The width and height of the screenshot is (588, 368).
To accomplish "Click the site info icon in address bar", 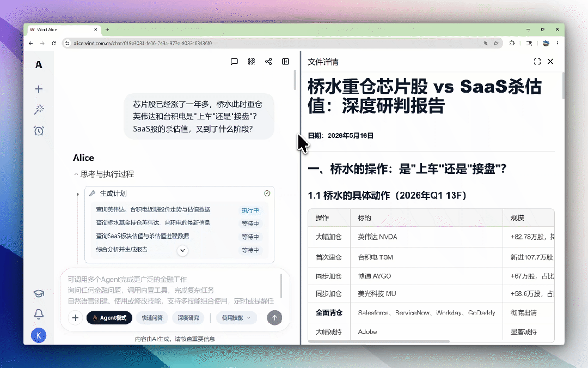I will (68, 43).
